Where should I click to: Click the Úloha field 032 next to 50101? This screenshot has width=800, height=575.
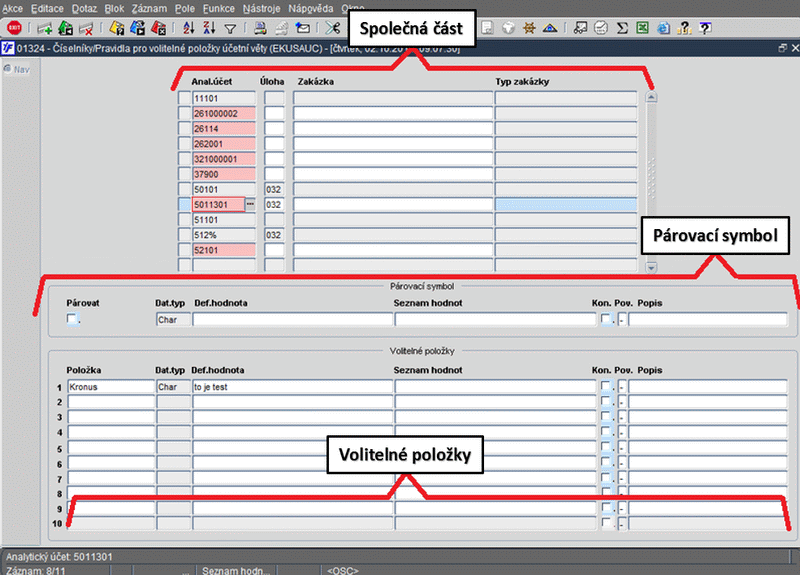point(274,189)
